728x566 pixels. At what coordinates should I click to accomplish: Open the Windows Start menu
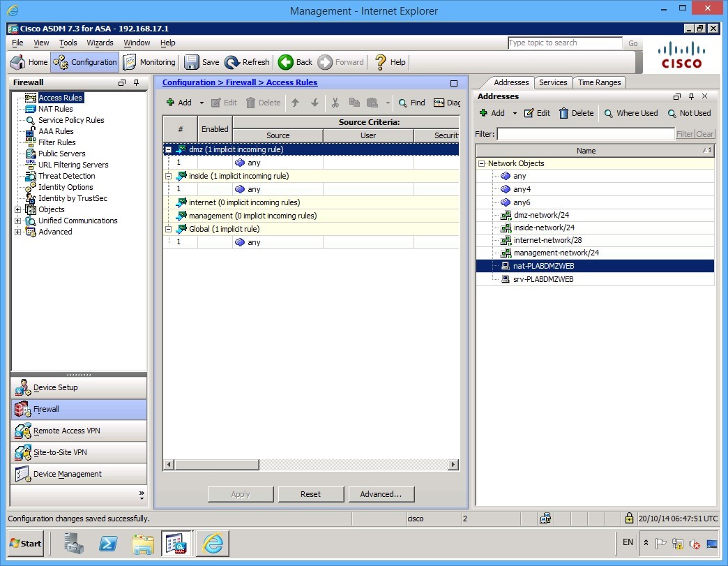25,543
